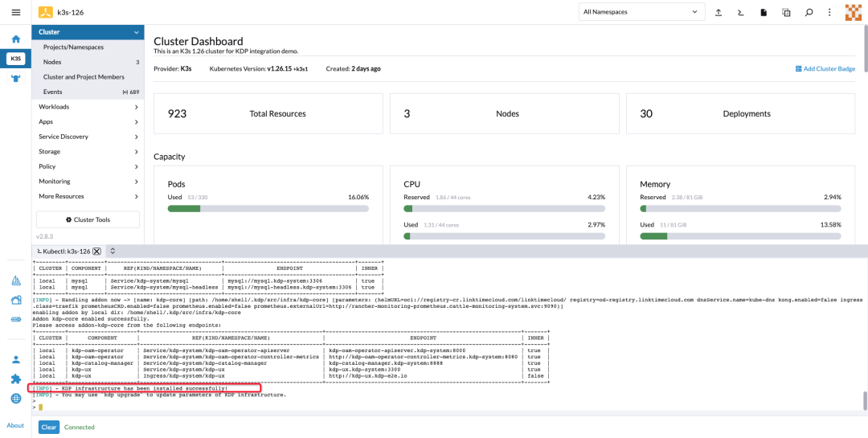Open Users & Authentication person icon
The width and height of the screenshot is (868, 438).
tap(16, 359)
